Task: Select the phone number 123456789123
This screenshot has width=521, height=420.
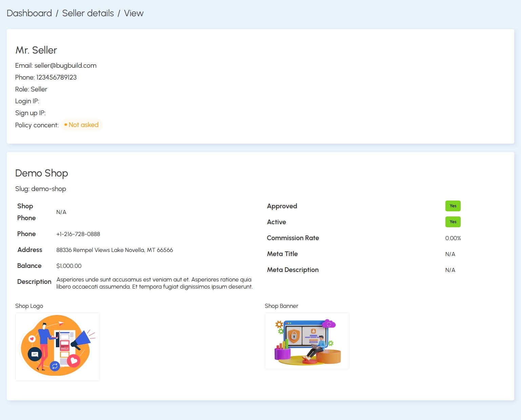Action: 57,77
